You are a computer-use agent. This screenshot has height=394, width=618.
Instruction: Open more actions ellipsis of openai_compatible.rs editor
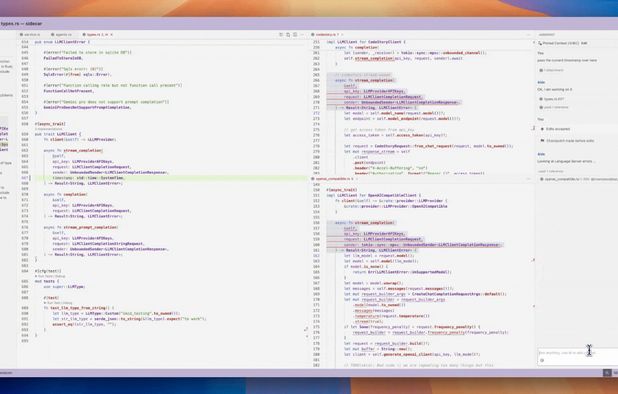(528, 179)
